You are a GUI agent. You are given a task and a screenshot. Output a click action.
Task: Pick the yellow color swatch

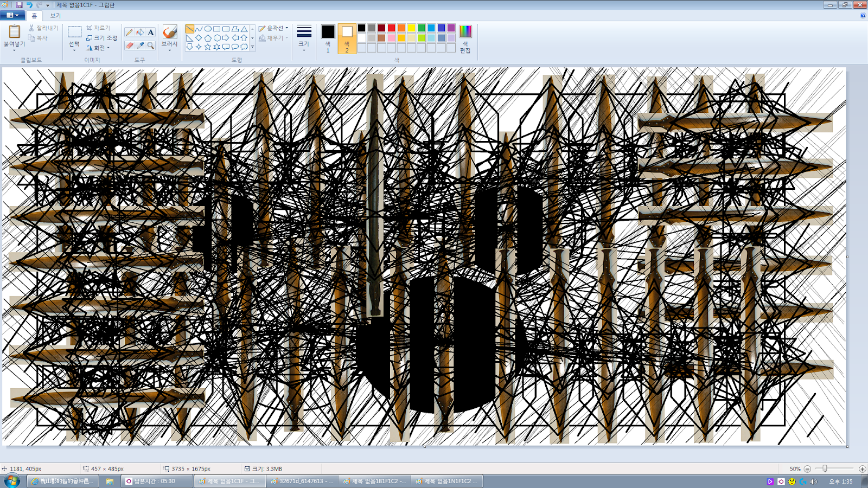click(x=411, y=28)
